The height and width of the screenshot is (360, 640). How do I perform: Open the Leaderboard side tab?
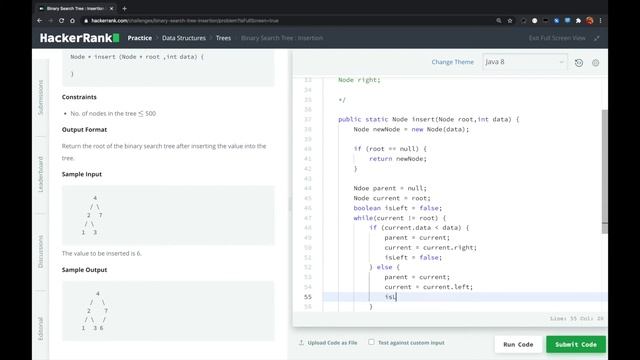coord(40,174)
